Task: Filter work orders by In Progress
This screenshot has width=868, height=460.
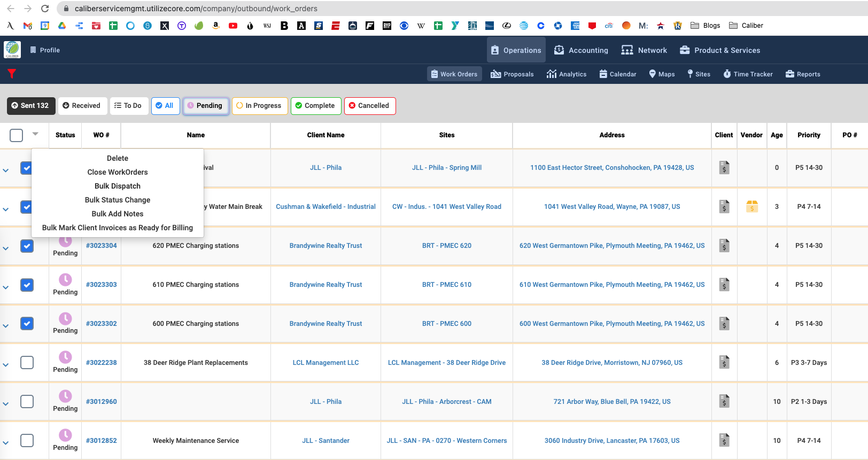Action: tap(259, 106)
